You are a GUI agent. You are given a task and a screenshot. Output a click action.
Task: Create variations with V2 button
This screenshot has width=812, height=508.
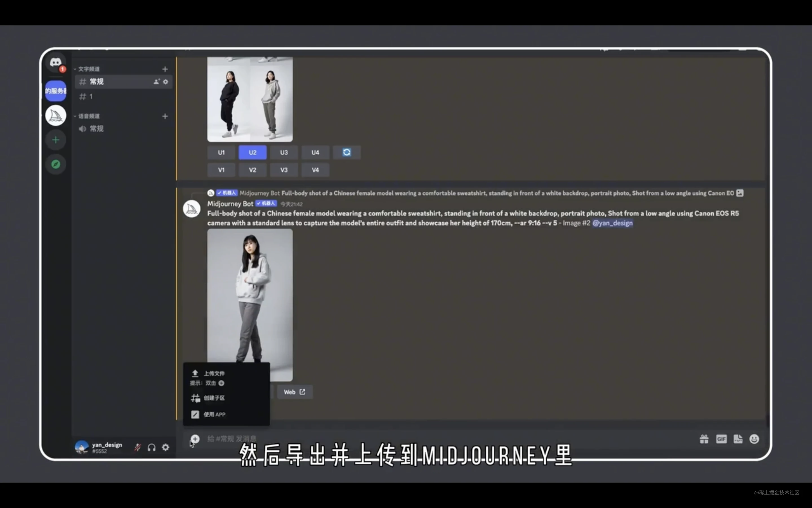(x=253, y=170)
